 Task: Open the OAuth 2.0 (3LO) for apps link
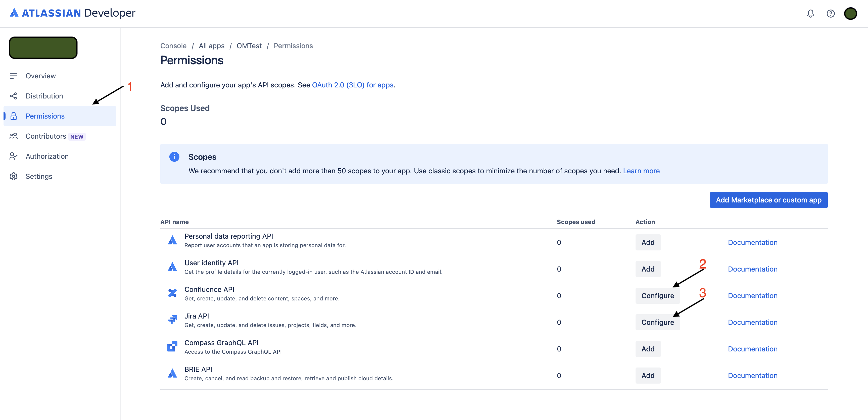click(353, 85)
